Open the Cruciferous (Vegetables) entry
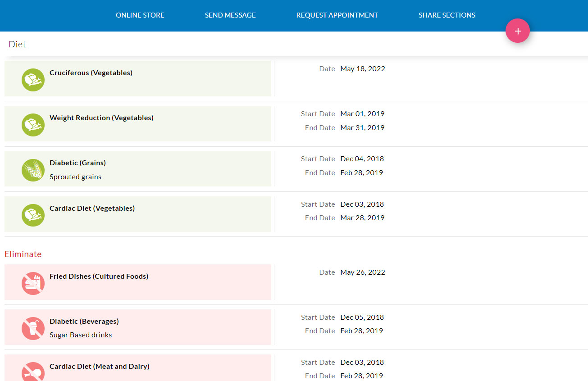Viewport: 588px width, 381px height. tap(91, 73)
